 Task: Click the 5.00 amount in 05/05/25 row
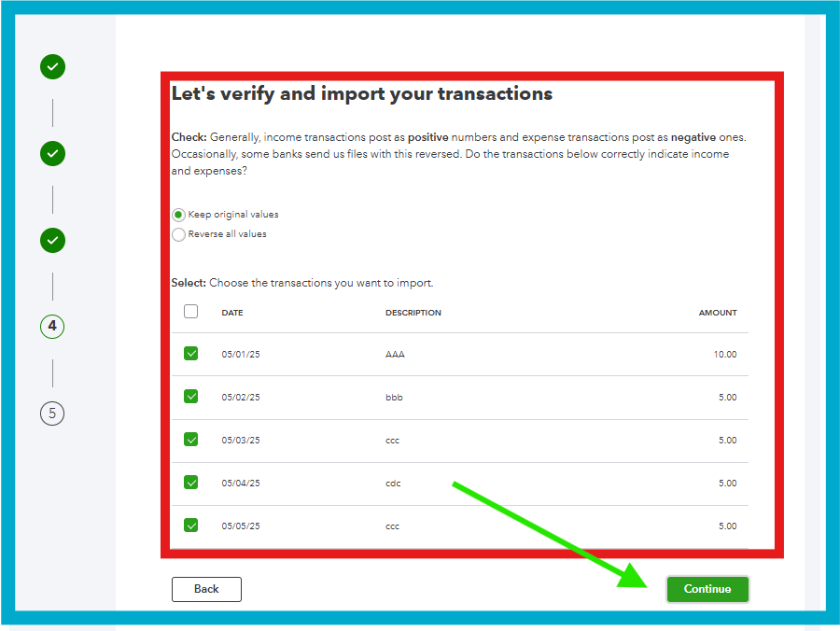(727, 526)
